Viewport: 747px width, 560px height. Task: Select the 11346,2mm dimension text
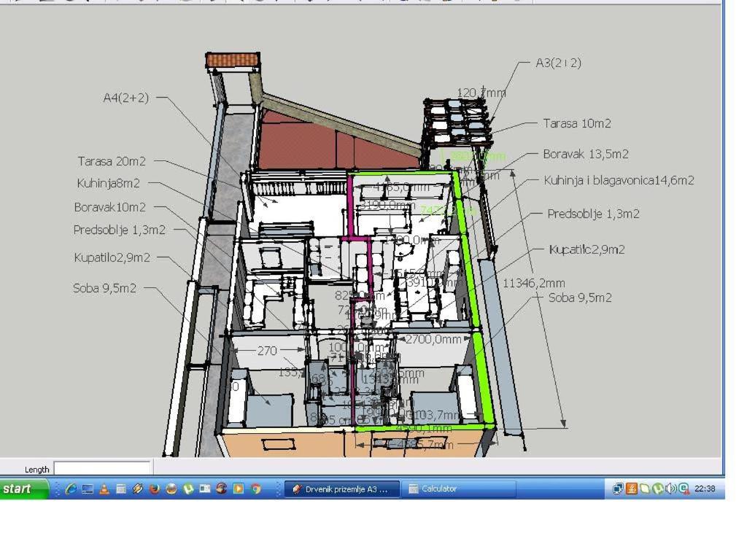coord(533,284)
